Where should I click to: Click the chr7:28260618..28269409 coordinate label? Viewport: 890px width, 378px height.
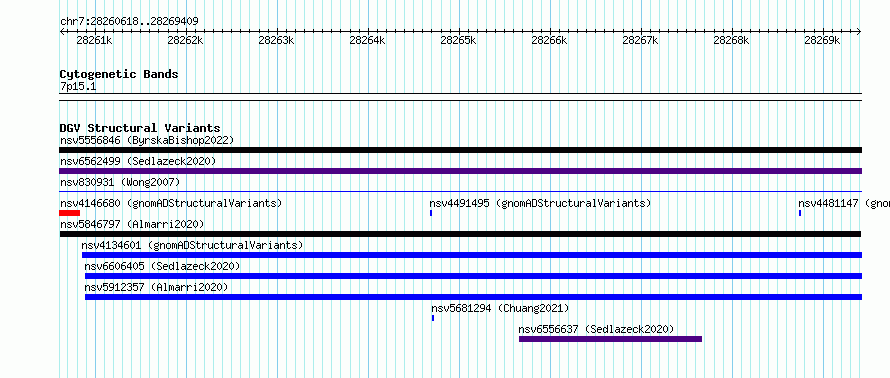pos(129,22)
